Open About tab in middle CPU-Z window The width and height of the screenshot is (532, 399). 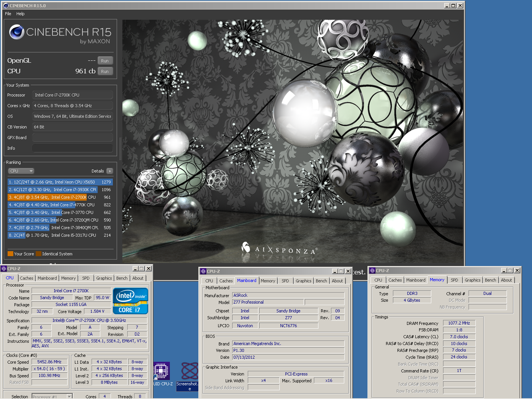pyautogui.click(x=337, y=281)
